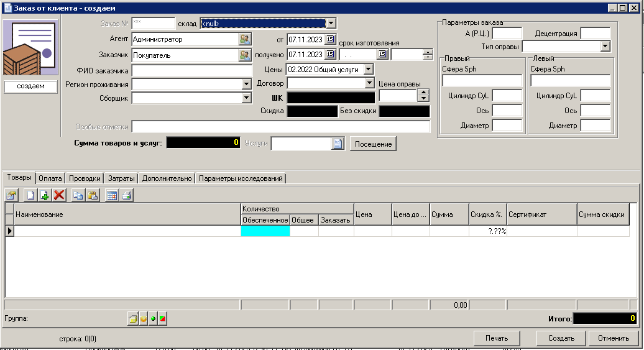Open the Параметры исследований tab
The width and height of the screenshot is (644, 350).
click(x=241, y=178)
